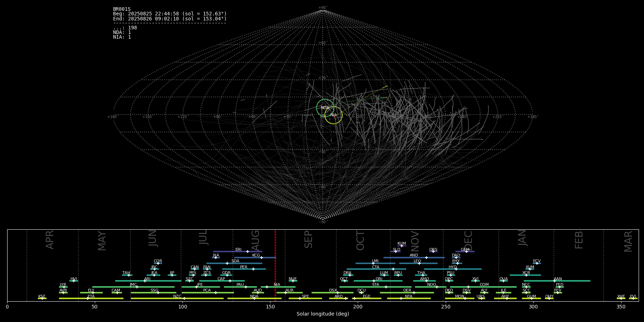The image size is (644, 322).
Task: Select the NUE shower label on timeline
Action: coord(293,279)
